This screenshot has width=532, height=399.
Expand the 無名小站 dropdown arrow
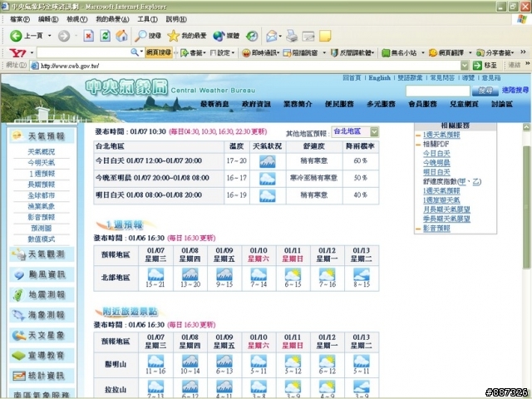pyautogui.click(x=423, y=52)
